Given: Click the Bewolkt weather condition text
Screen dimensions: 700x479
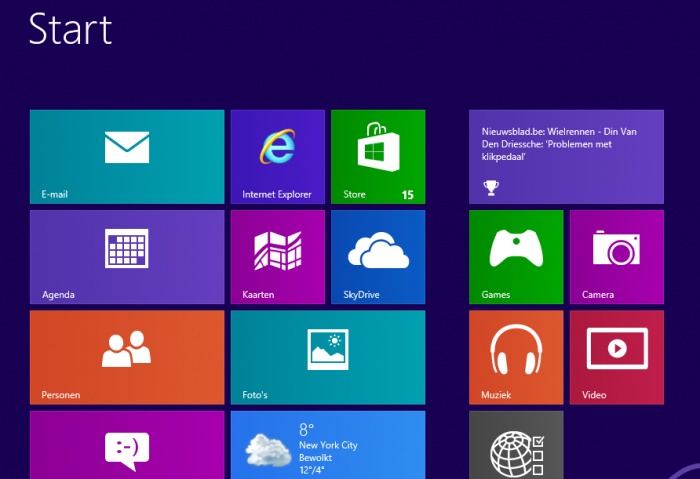Looking at the screenshot, I should pyautogui.click(x=316, y=458).
